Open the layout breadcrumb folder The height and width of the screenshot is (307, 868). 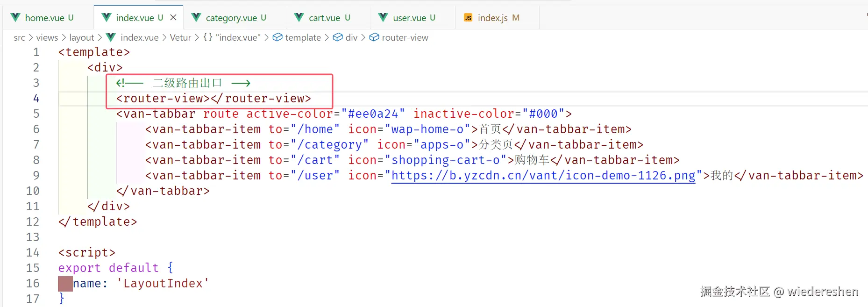pos(82,37)
